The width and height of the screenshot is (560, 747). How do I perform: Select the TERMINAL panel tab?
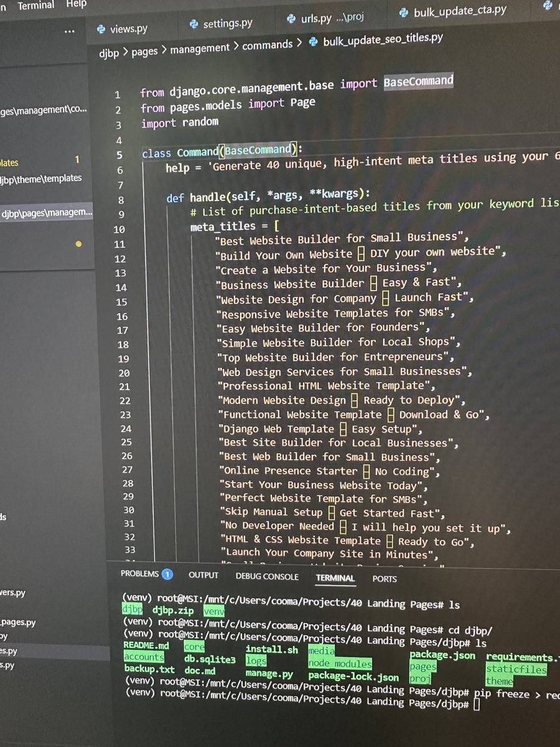pos(335,578)
